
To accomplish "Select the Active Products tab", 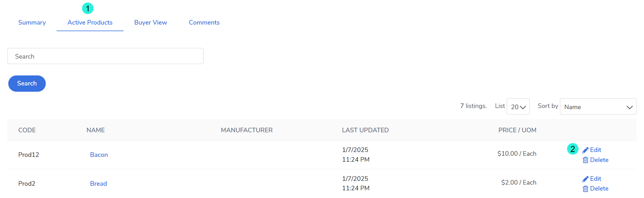I will pyautogui.click(x=90, y=23).
